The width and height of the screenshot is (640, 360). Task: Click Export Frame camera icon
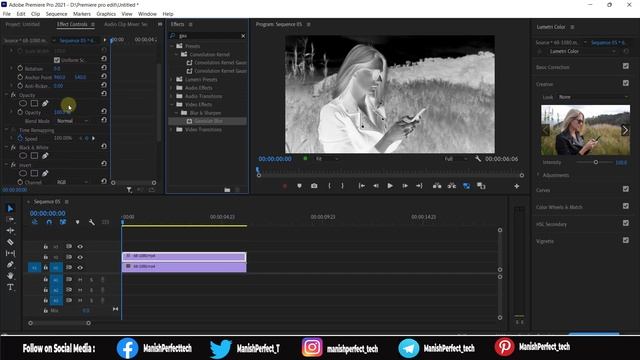pyautogui.click(x=314, y=186)
